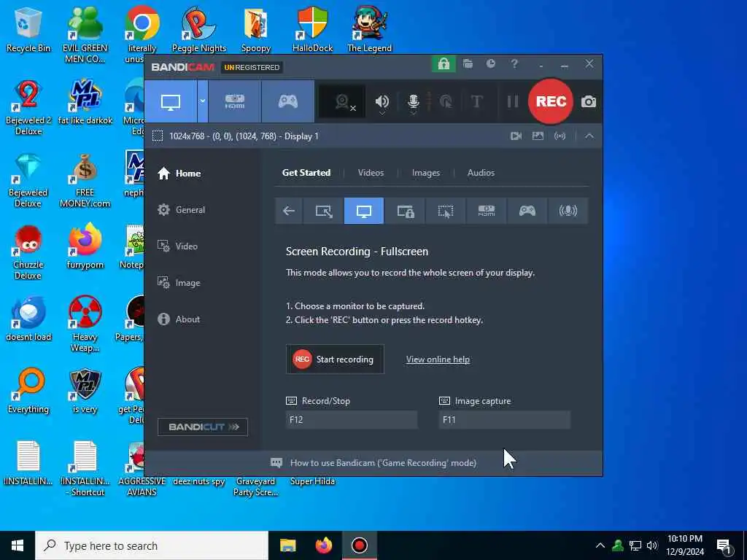Open Home in sidebar
The image size is (747, 560).
click(x=179, y=174)
